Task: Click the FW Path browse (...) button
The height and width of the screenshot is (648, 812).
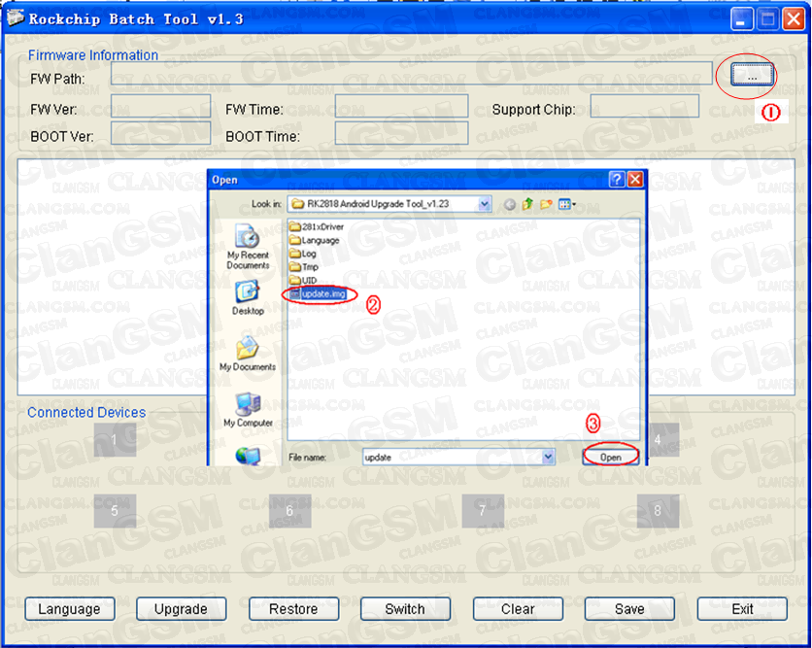Action: coord(752,75)
